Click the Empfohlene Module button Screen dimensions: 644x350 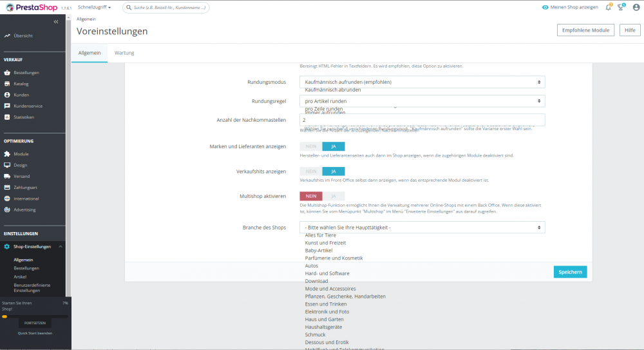(x=585, y=30)
